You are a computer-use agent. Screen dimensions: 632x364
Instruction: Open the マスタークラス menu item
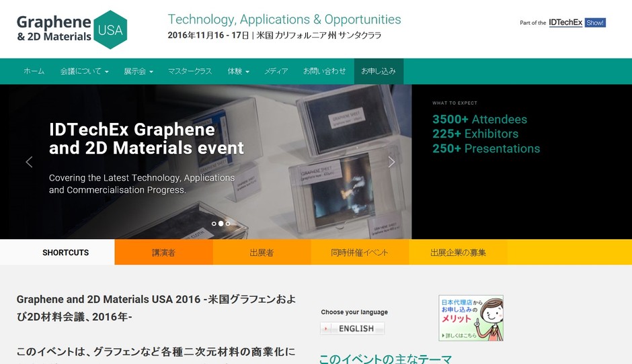click(x=190, y=71)
